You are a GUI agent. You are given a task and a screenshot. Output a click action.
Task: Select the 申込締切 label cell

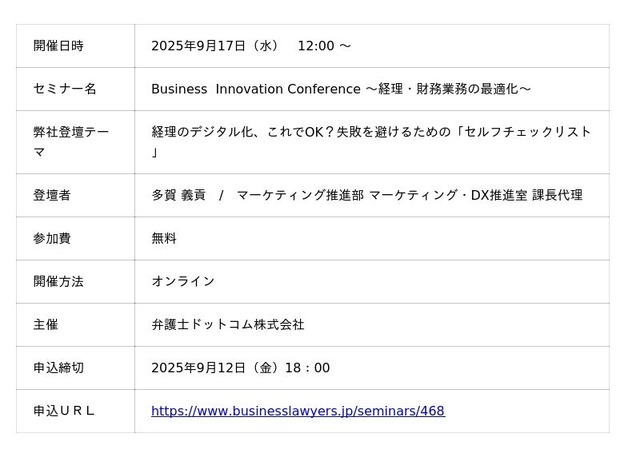(58, 368)
